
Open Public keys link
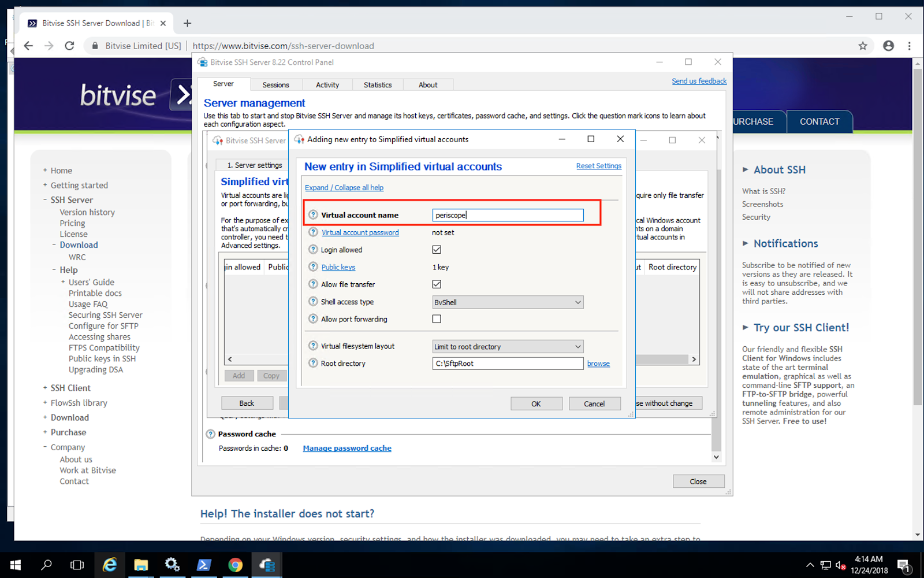[x=338, y=267]
